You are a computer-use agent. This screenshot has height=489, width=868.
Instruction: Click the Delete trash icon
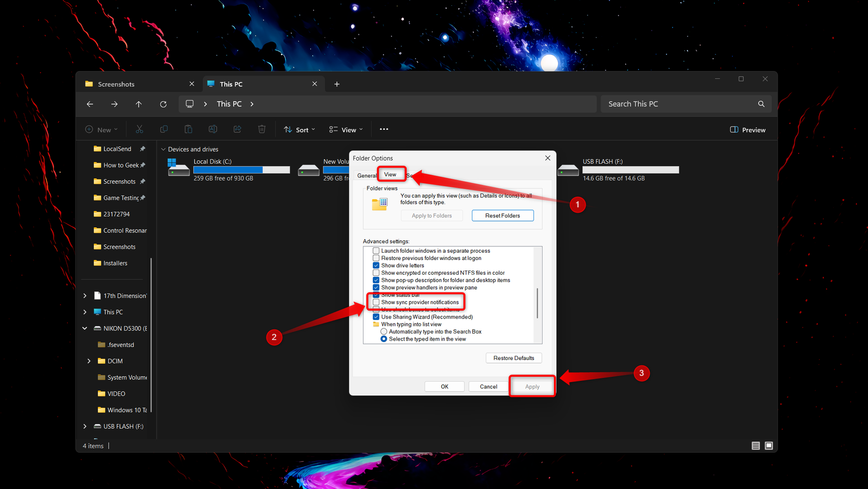[x=261, y=129]
